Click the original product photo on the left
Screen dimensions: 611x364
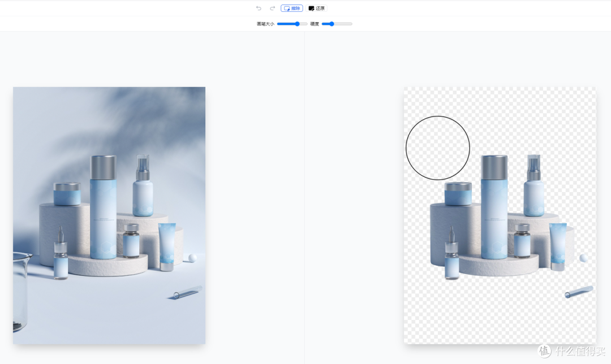[x=109, y=215]
